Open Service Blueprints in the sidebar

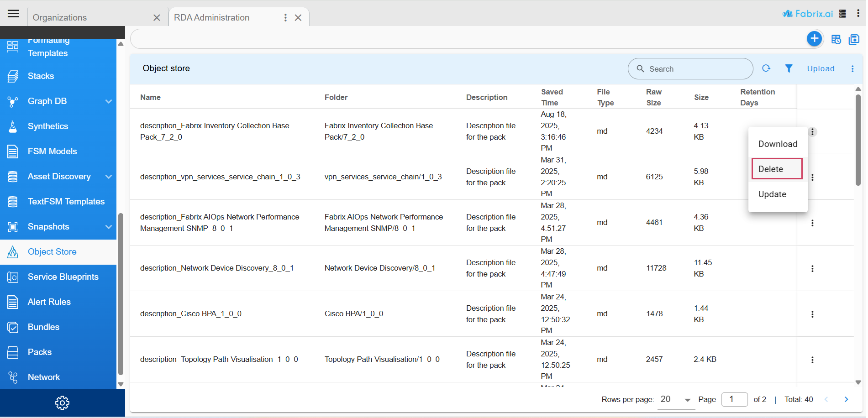[63, 277]
